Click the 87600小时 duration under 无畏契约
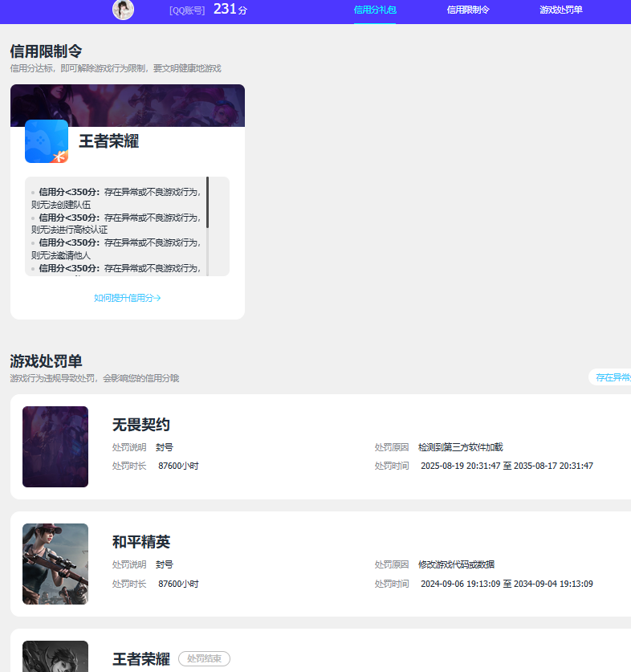 click(178, 466)
